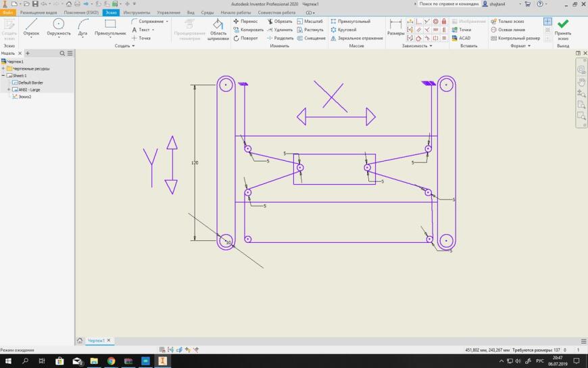Viewport: 588px width, 368px height.
Task: Expand Чертежные ресурсы tree node
Action: point(3,69)
